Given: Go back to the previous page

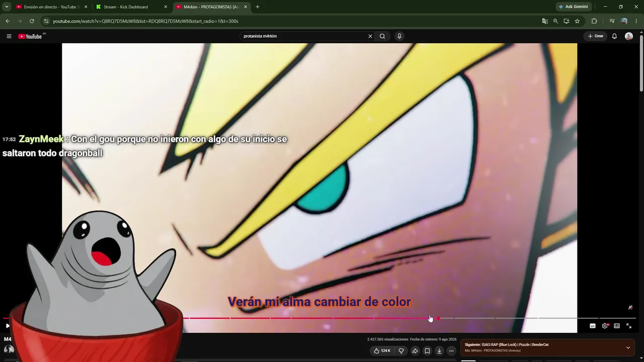Looking at the screenshot, I should [8, 21].
